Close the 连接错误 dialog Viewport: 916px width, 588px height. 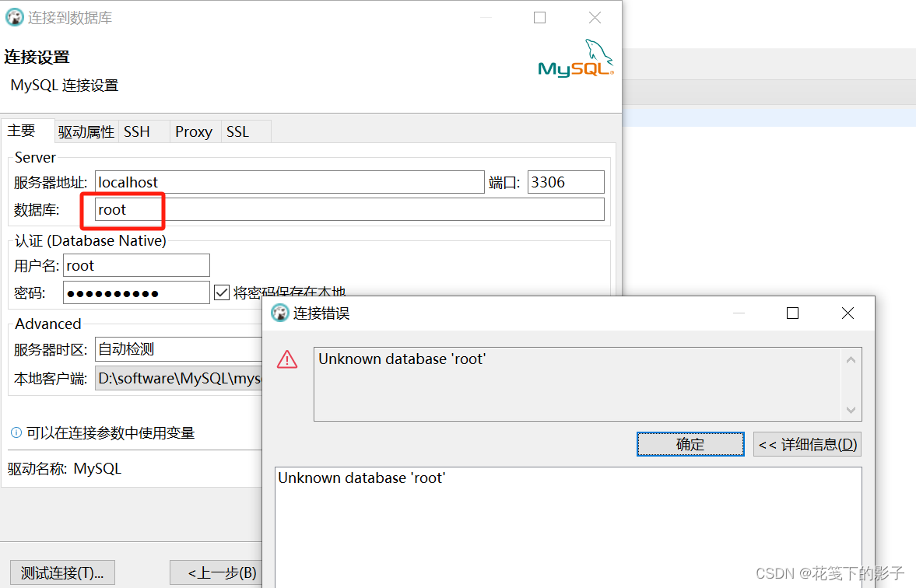848,313
